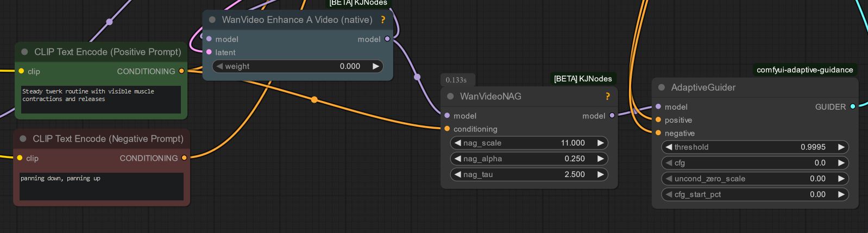Decrease nag_scale with left arrow
The image size is (868, 233).
point(457,143)
